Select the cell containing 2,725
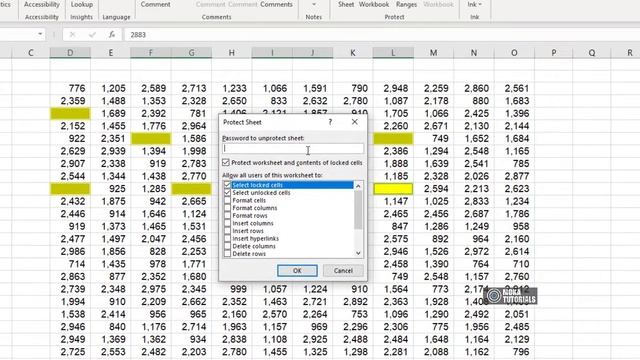This screenshot has width=640, height=360. pyautogui.click(x=70, y=352)
